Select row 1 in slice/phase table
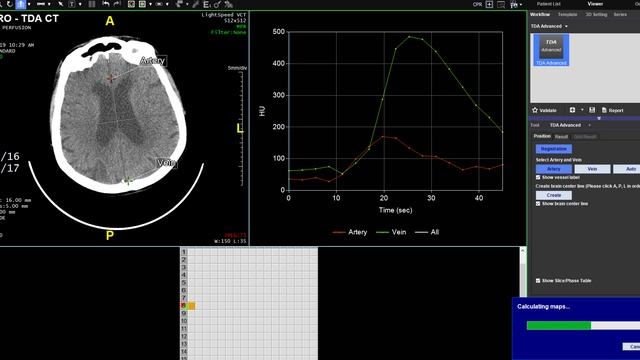This screenshot has width=640, height=360. tap(184, 252)
